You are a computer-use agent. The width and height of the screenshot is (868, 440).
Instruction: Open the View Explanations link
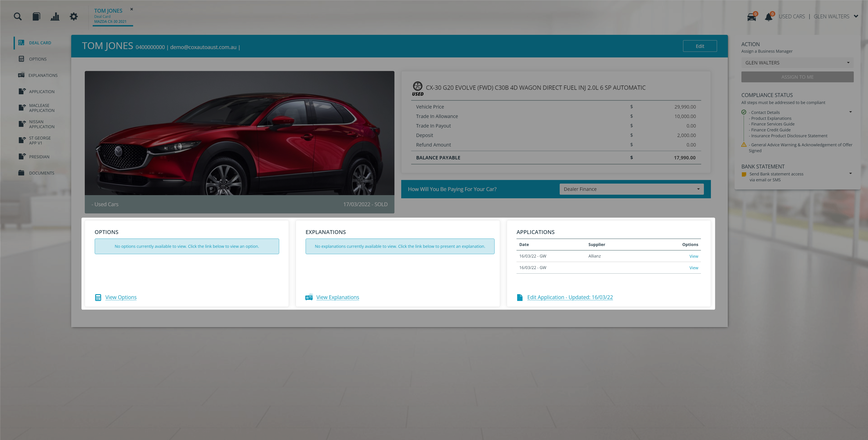click(x=338, y=297)
